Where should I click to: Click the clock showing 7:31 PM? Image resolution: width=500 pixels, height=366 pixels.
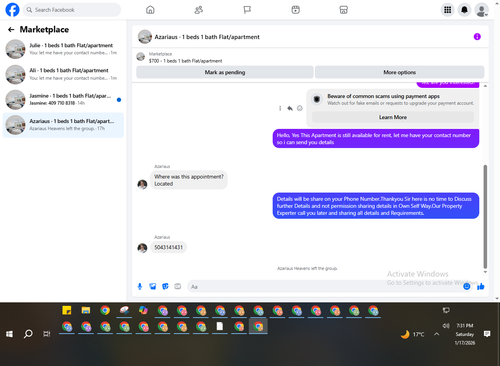pos(465,326)
